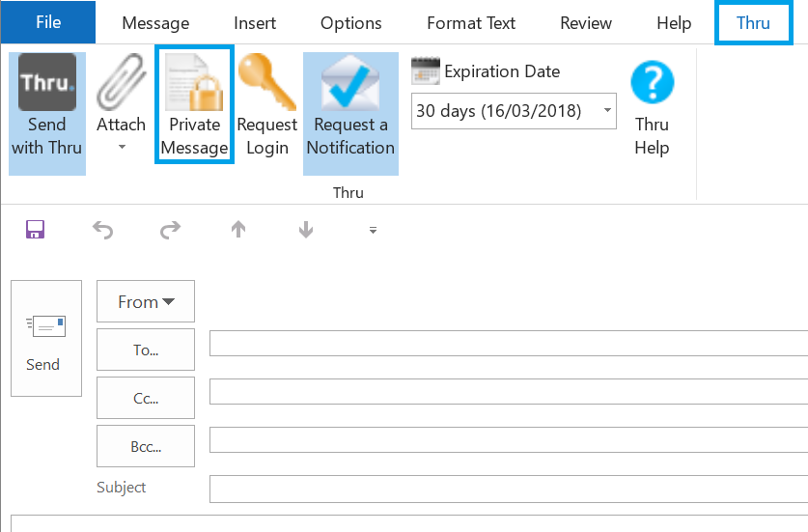808x532 pixels.
Task: Open the Attach paperclip menu
Action: (x=122, y=105)
